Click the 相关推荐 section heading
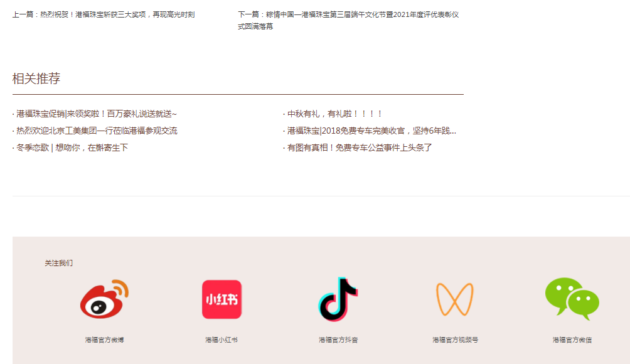The height and width of the screenshot is (364, 630). click(x=36, y=78)
